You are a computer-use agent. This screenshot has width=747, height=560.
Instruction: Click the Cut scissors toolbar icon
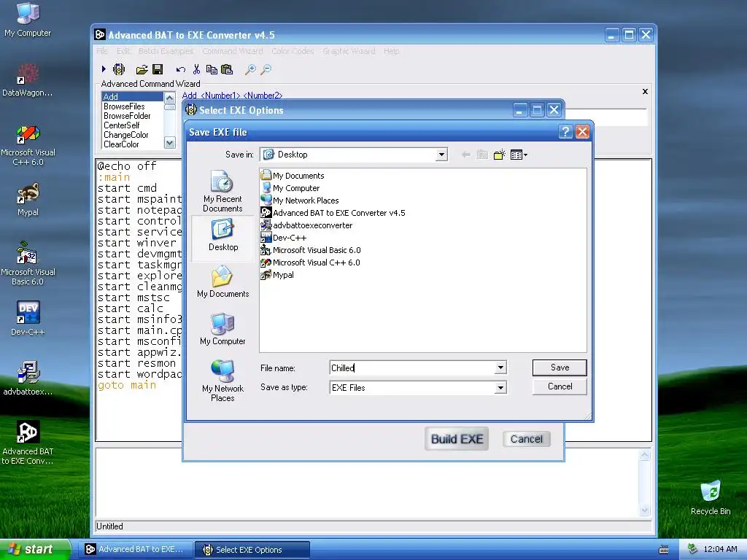click(196, 69)
